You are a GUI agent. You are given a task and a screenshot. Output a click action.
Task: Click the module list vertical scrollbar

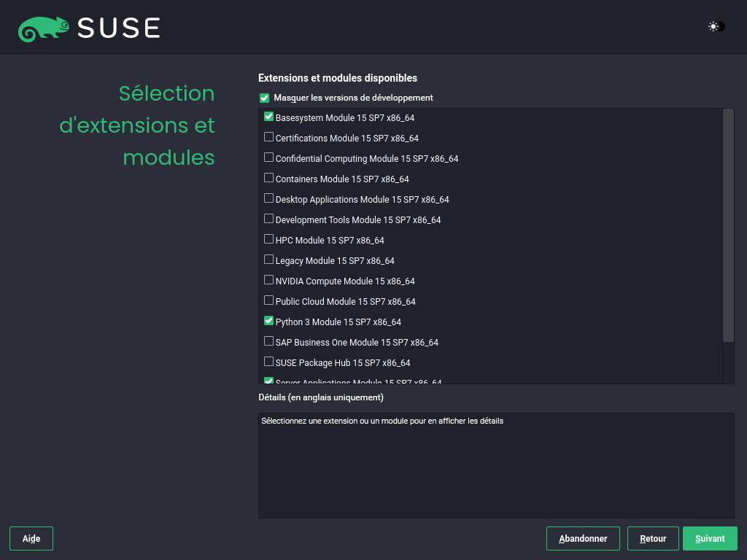click(x=728, y=225)
